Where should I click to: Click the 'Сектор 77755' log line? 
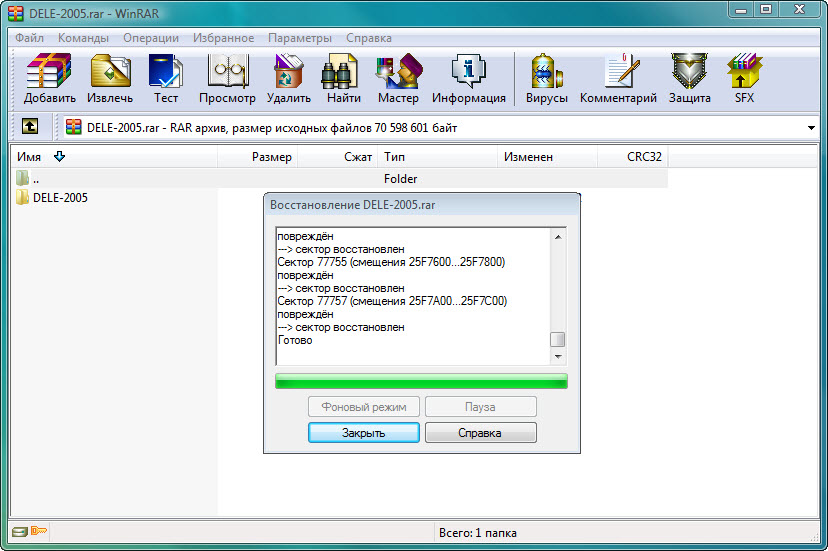[x=391, y=262]
